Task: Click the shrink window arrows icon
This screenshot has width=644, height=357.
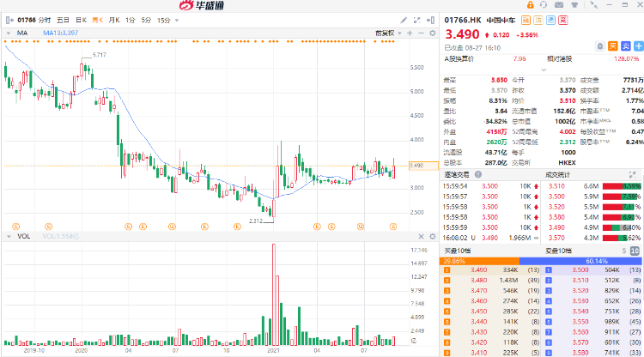Action: (593, 5)
